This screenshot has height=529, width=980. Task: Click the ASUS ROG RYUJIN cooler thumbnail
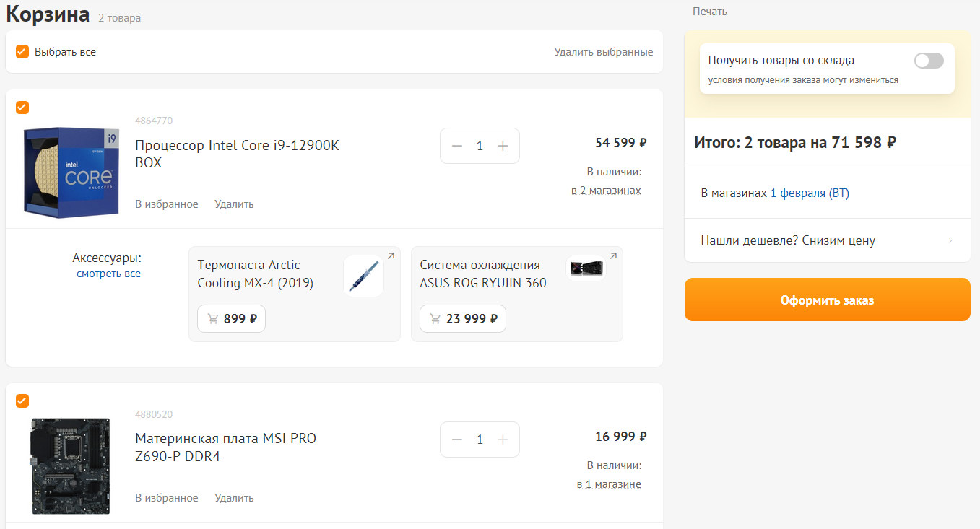[586, 268]
